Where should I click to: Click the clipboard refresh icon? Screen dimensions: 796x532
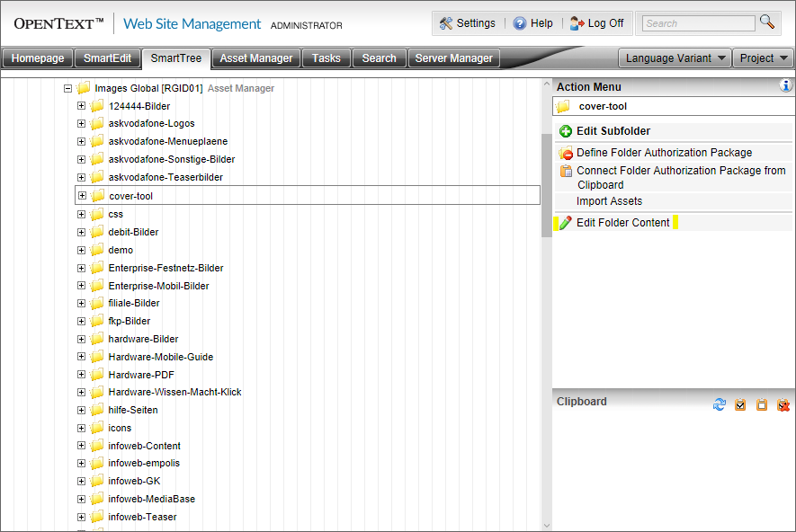[720, 404]
